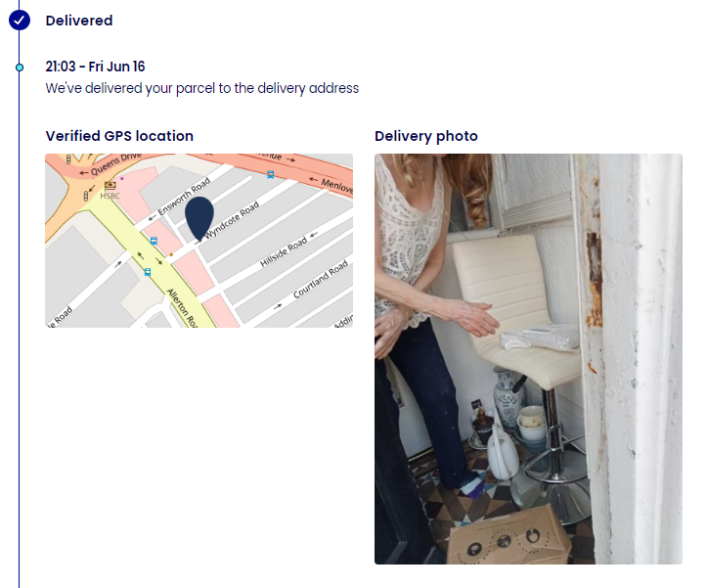Viewport: 707px width, 588px height.
Task: Click the bus stop icon near Menlove Avenue
Action: pyautogui.click(x=270, y=175)
